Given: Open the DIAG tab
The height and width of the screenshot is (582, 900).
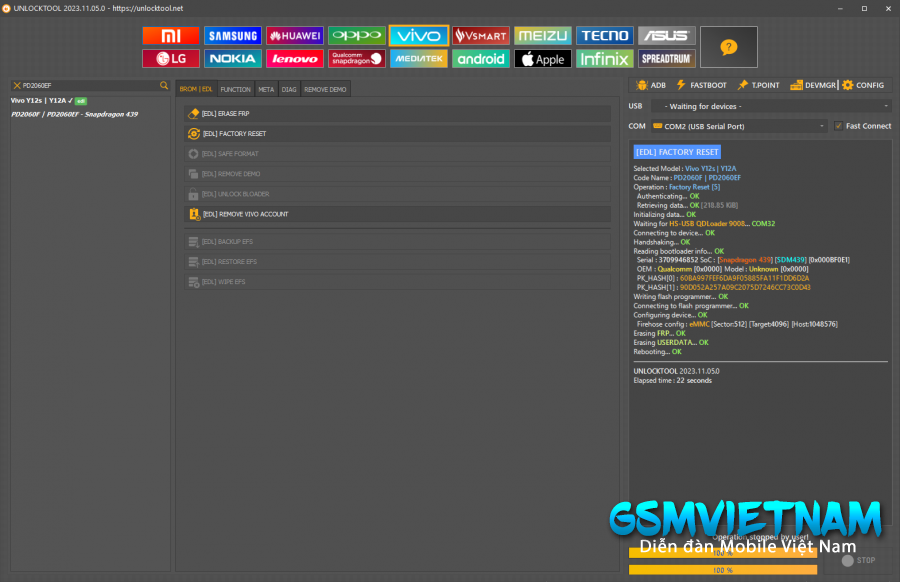Looking at the screenshot, I should (289, 89).
